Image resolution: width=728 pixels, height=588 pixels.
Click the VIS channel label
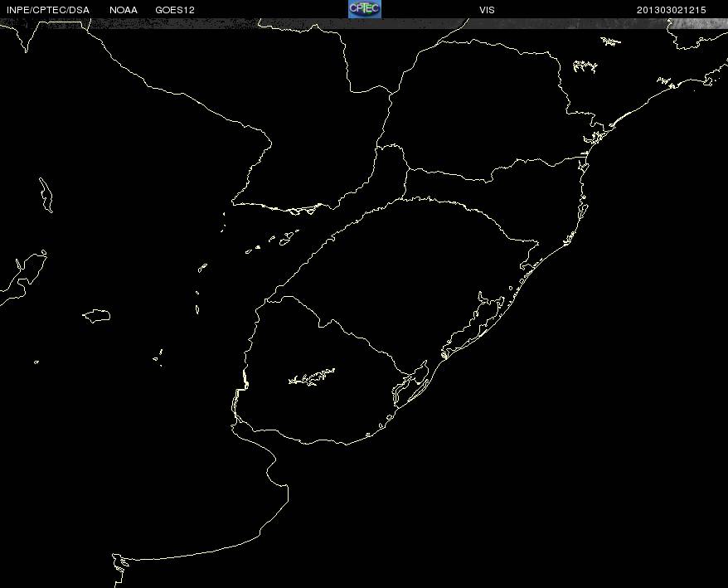pos(487,10)
